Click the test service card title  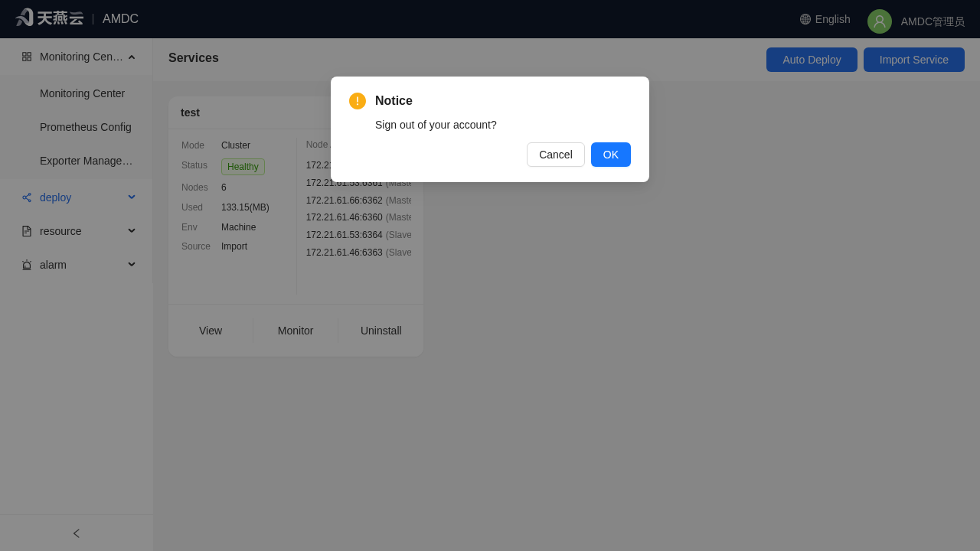coord(190,112)
